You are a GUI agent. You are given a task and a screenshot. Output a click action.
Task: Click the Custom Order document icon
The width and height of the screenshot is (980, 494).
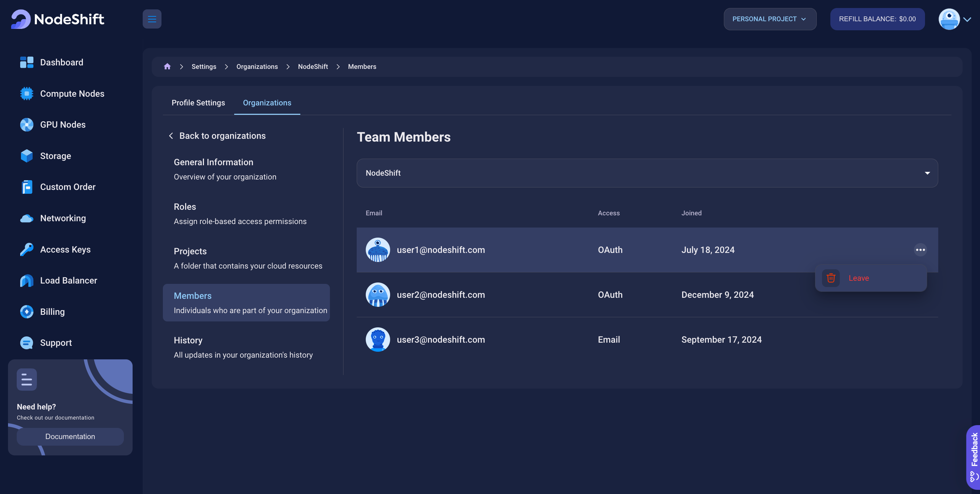27,187
